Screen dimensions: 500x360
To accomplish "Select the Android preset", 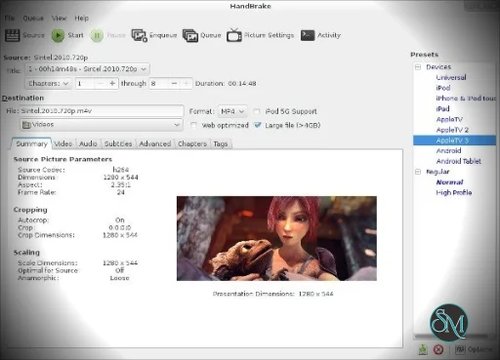I will tap(449, 151).
